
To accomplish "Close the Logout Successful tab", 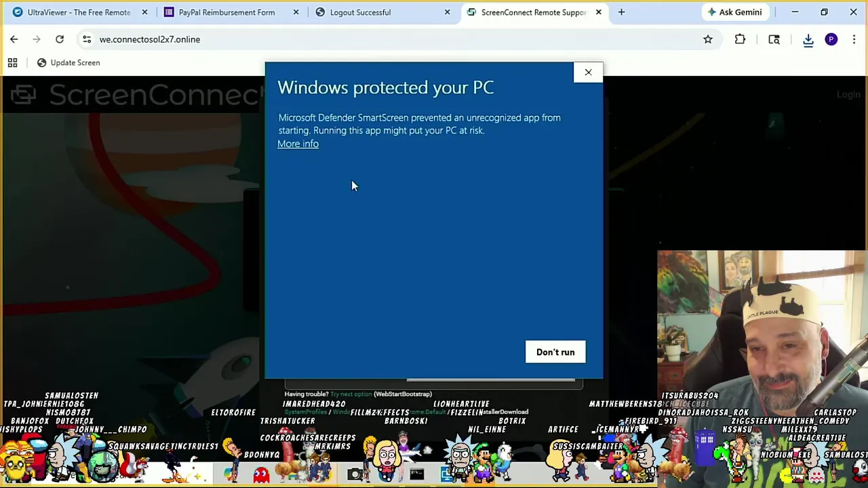I will point(447,12).
